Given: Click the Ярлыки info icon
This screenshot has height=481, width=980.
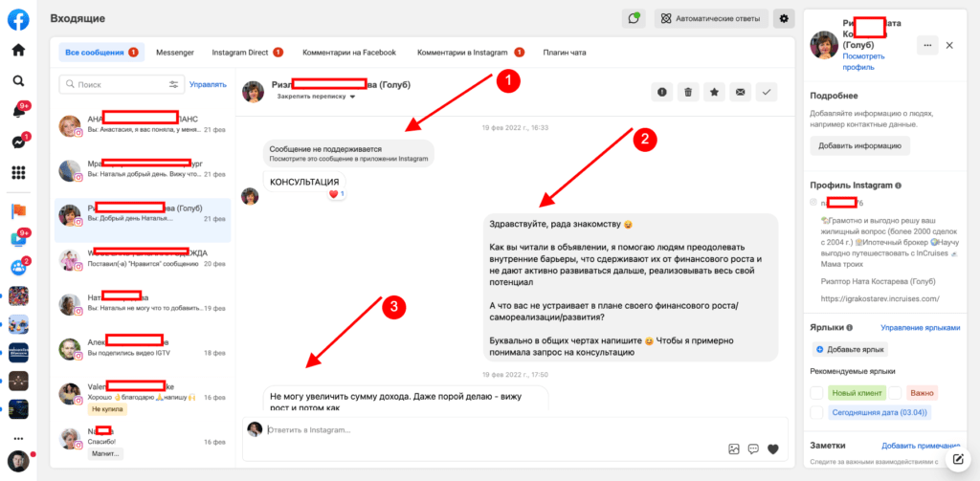Looking at the screenshot, I should 850,327.
